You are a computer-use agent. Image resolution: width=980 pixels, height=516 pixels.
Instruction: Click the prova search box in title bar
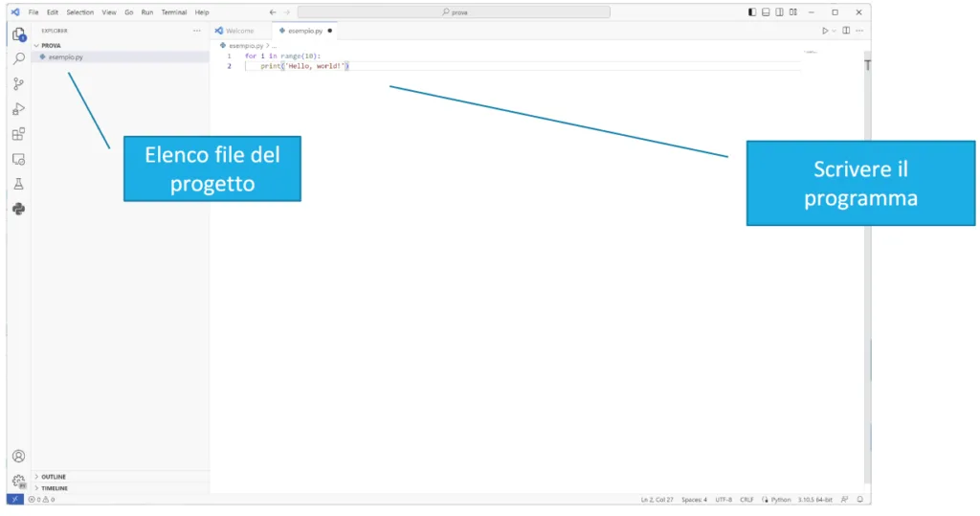[454, 11]
